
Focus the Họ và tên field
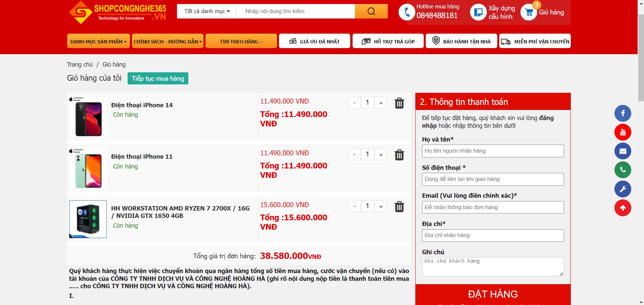[x=493, y=151]
